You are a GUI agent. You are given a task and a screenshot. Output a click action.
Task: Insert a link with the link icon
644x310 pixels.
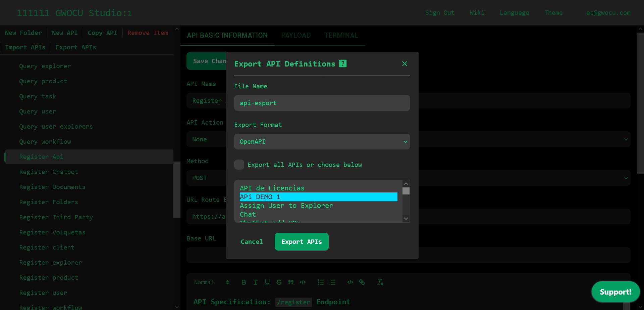coord(362,282)
